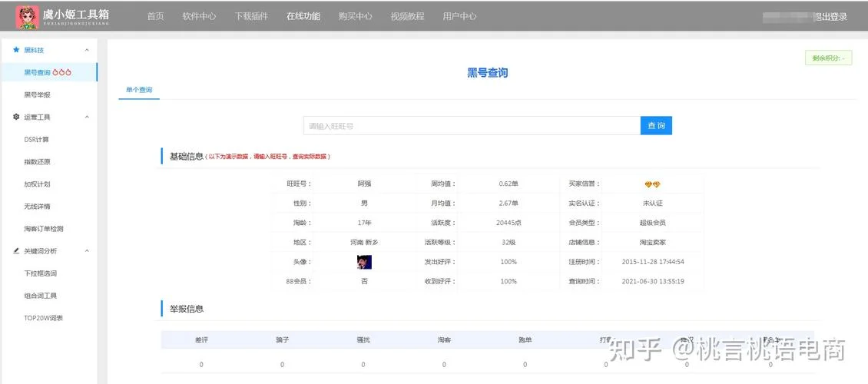
Task: Open 淘客订单检测 in the sidebar
Action: pos(44,229)
